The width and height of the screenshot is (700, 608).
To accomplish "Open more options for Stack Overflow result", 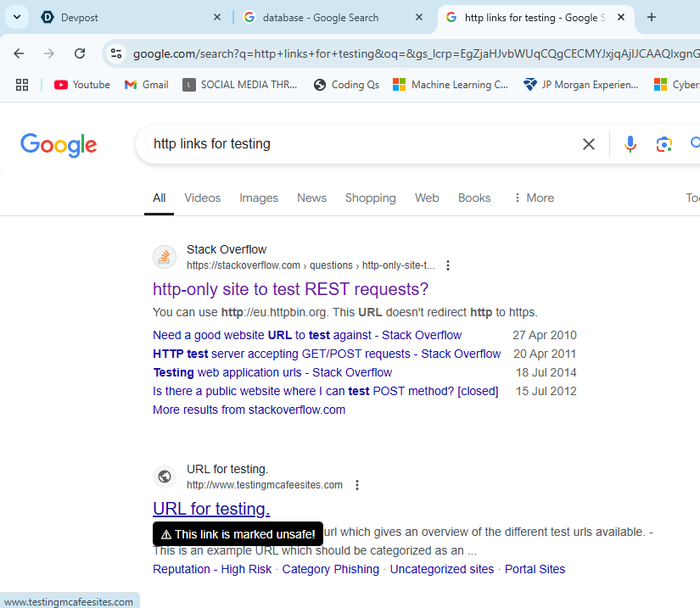I will tap(448, 266).
